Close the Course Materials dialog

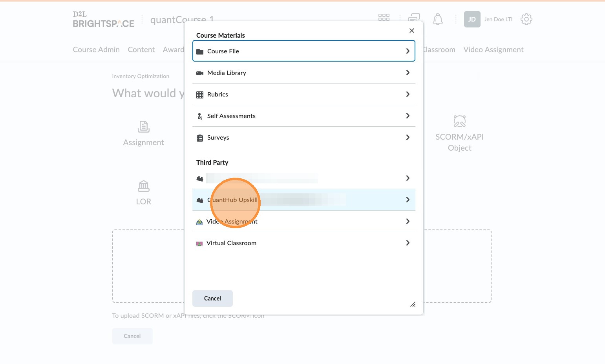(x=411, y=31)
